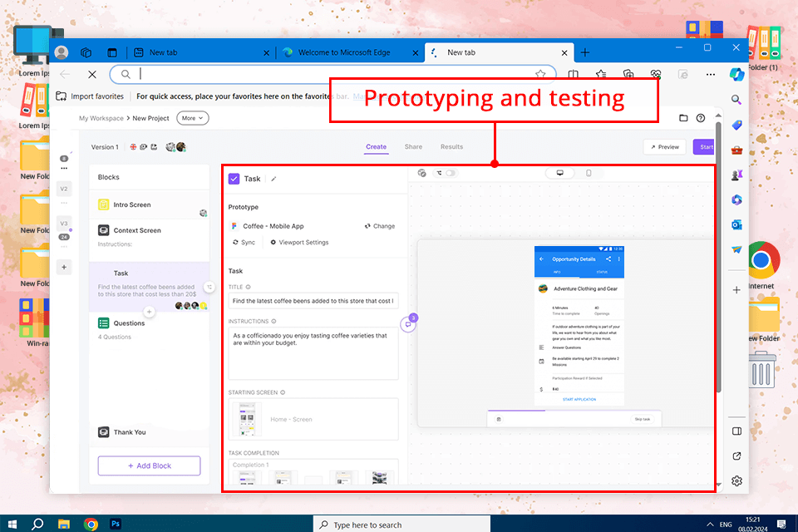Open the project folder icon

point(683,118)
